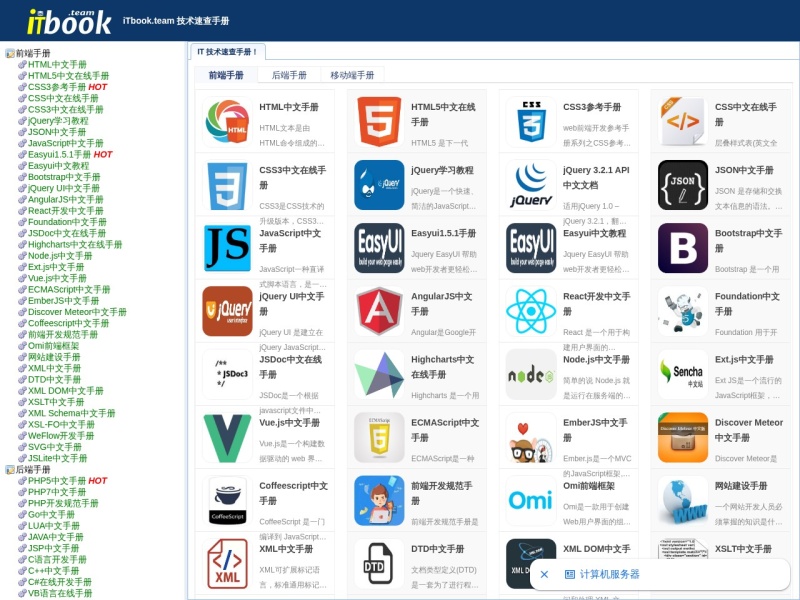This screenshot has width=800, height=600.
Task: Click the orange jQuery UI icon
Action: 228,311
